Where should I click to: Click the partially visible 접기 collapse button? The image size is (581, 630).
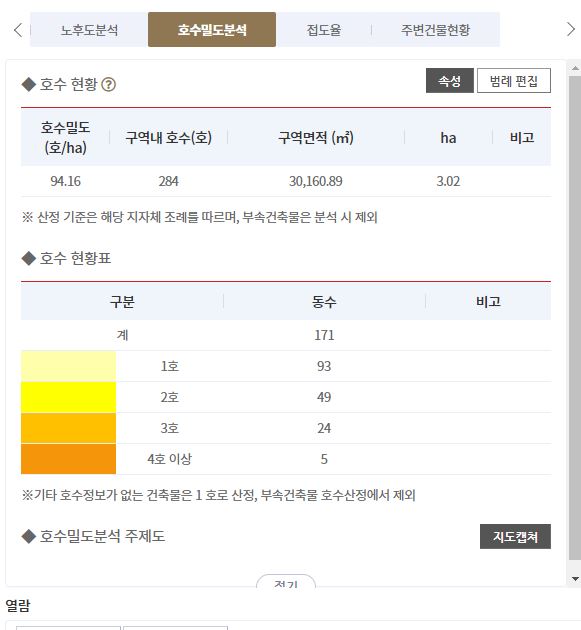point(286,582)
